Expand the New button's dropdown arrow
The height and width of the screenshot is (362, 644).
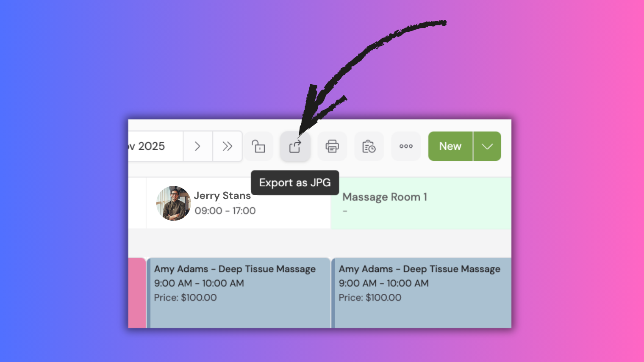[x=487, y=146]
